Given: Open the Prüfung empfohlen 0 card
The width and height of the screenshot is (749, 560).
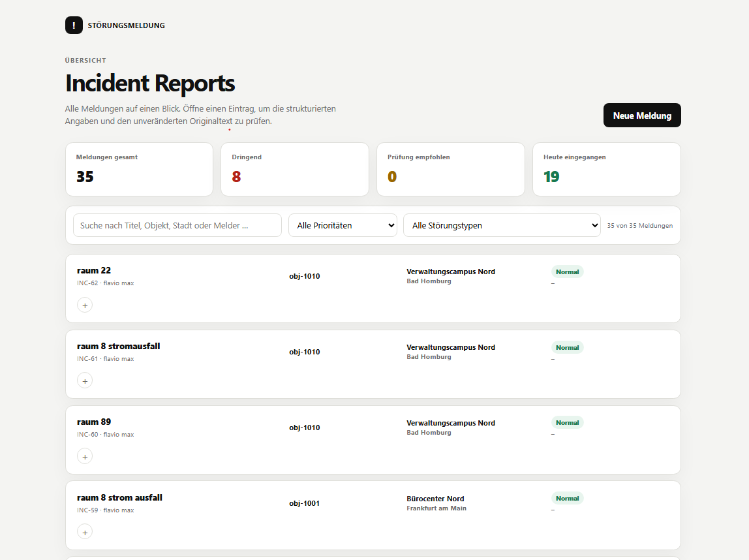Looking at the screenshot, I should pos(450,169).
